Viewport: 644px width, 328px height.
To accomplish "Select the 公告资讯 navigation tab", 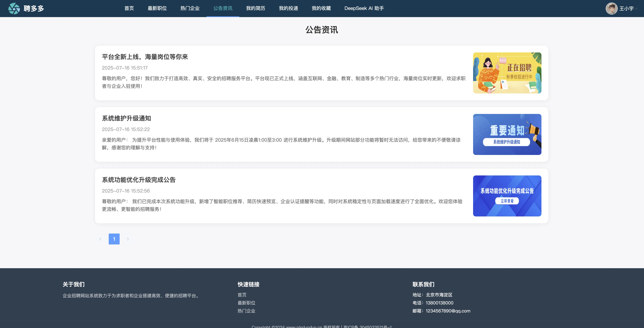I will (x=223, y=9).
